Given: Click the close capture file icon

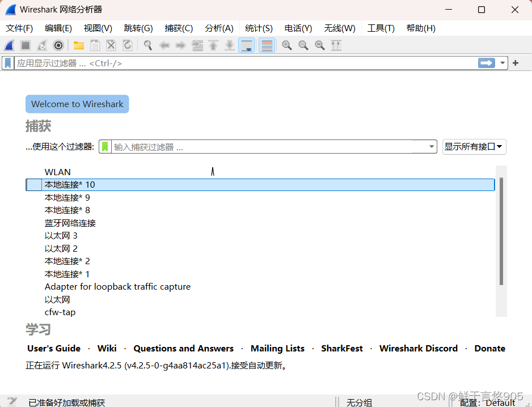Looking at the screenshot, I should pyautogui.click(x=111, y=45).
